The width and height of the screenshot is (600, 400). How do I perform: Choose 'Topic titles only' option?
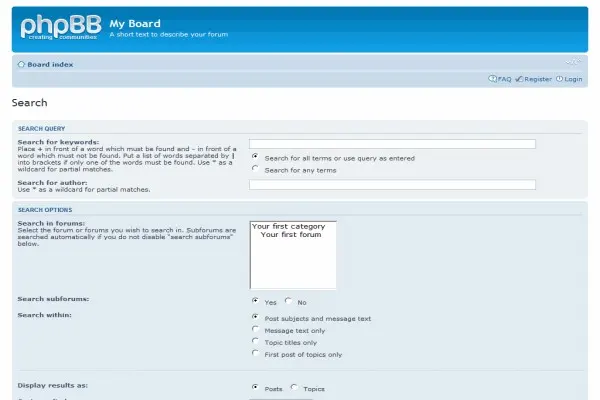click(x=256, y=342)
